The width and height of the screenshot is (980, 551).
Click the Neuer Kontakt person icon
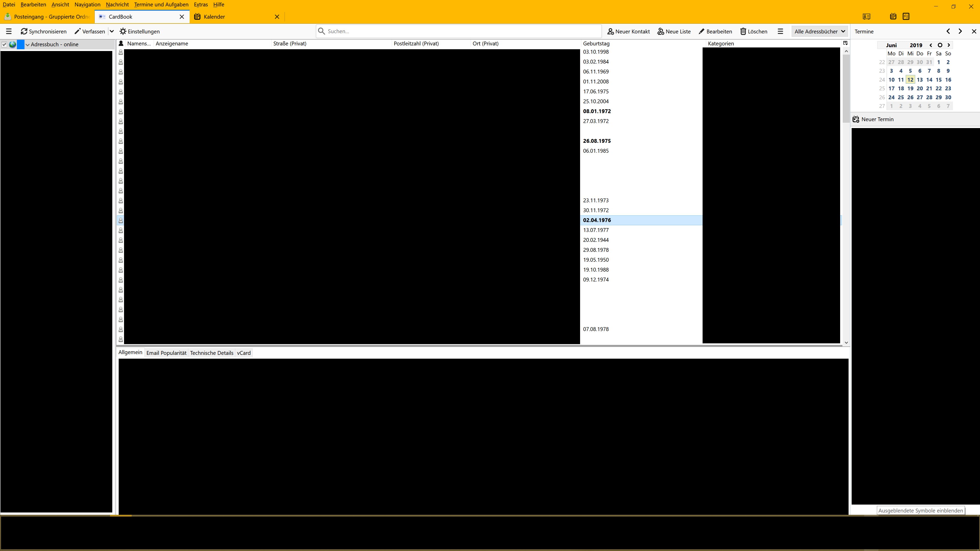tap(610, 31)
